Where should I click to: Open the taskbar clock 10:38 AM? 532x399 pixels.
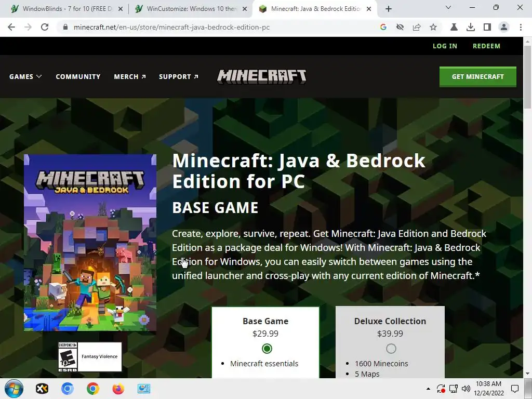488,389
